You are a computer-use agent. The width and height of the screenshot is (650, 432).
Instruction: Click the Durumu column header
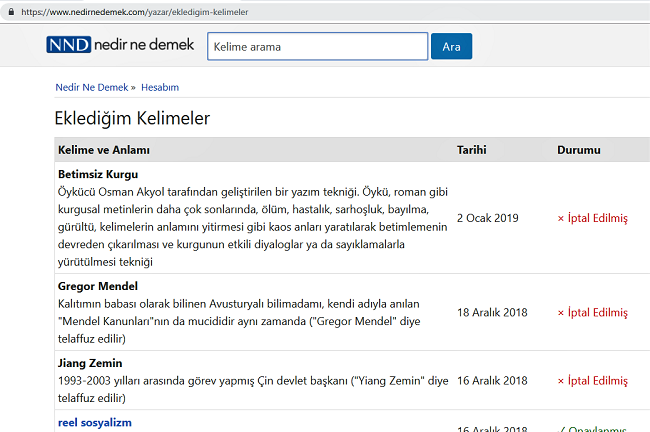pyautogui.click(x=578, y=150)
